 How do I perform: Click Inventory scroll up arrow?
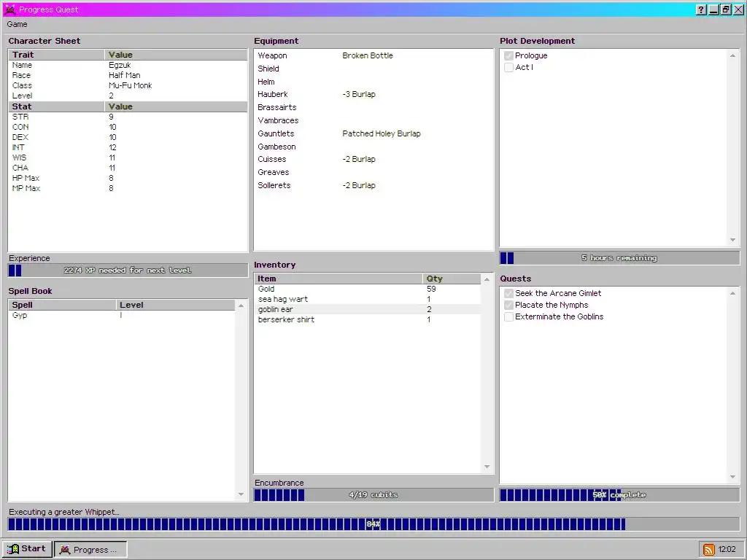(x=487, y=279)
